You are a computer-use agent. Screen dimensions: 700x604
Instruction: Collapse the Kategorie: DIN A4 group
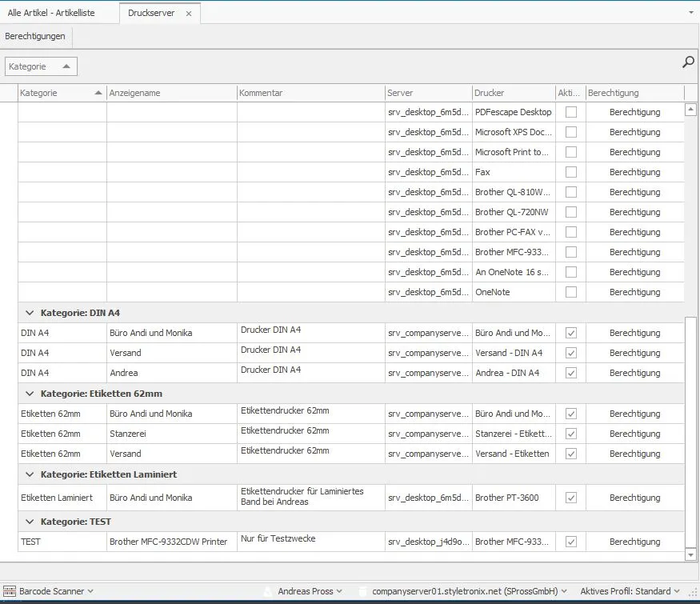[x=30, y=313]
